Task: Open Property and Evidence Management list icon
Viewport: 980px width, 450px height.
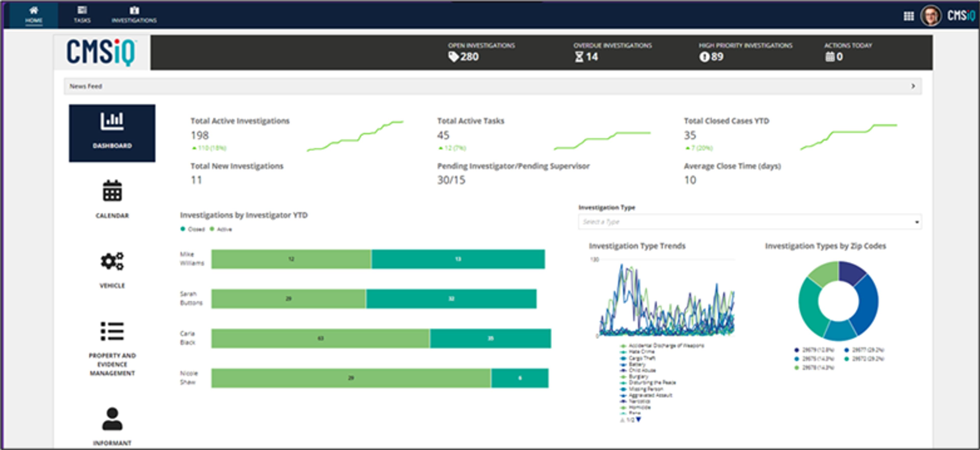Action: coord(112,331)
